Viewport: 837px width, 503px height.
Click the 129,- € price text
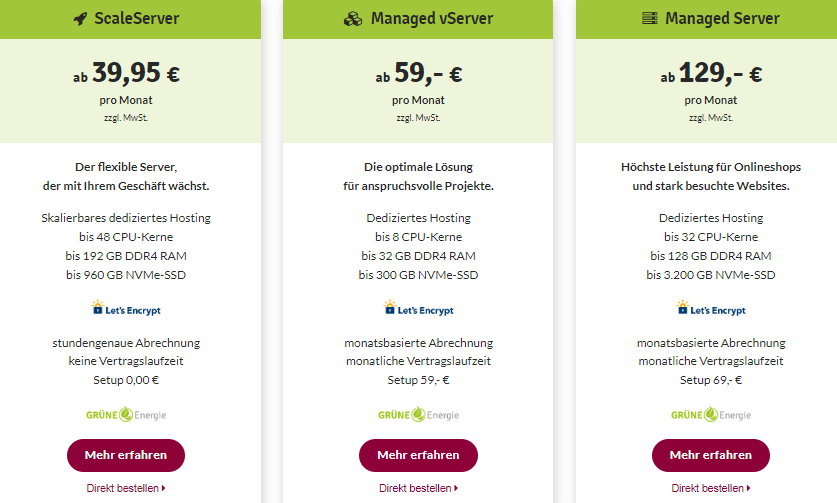click(x=721, y=73)
